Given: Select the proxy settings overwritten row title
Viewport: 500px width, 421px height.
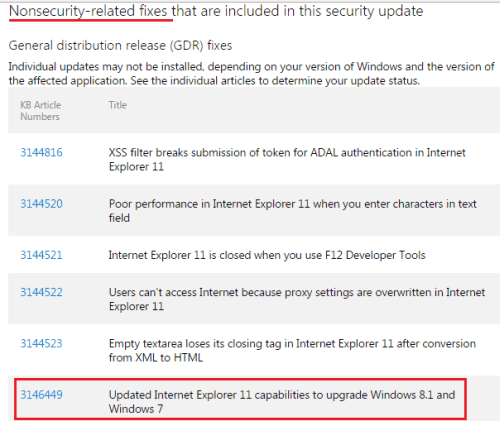Looking at the screenshot, I should click(x=297, y=299).
